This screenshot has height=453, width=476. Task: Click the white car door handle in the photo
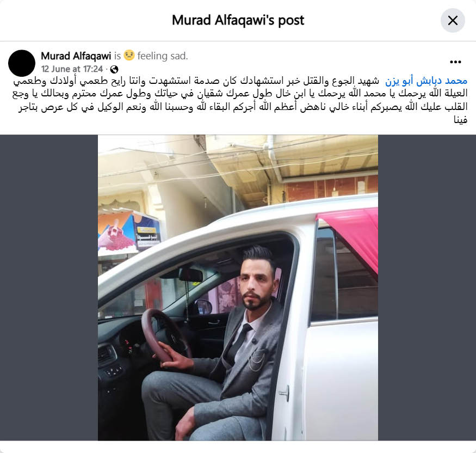coord(285,394)
